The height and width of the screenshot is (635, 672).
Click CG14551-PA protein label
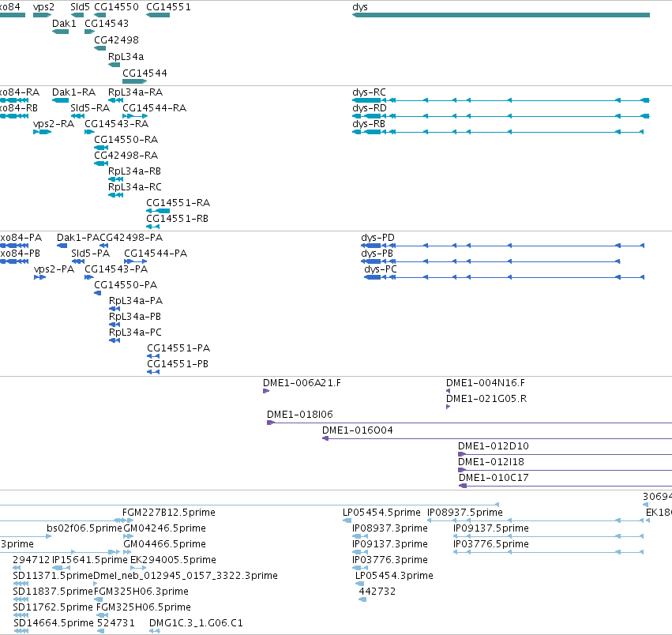[178, 348]
